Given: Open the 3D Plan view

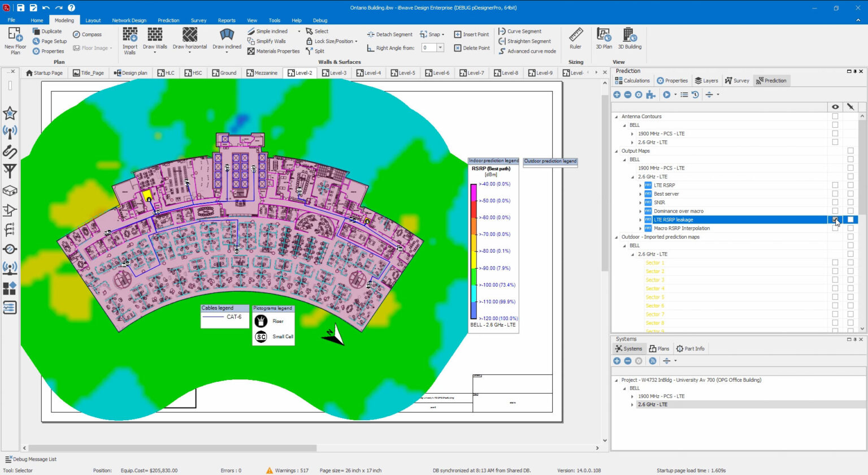Looking at the screenshot, I should 604,35.
